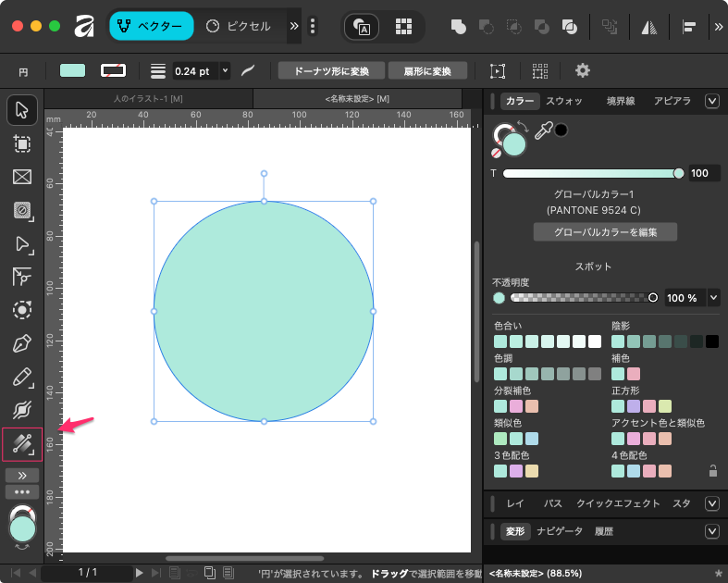Select the Move tool arrow
Image resolution: width=728 pixels, height=583 pixels.
coord(22,110)
